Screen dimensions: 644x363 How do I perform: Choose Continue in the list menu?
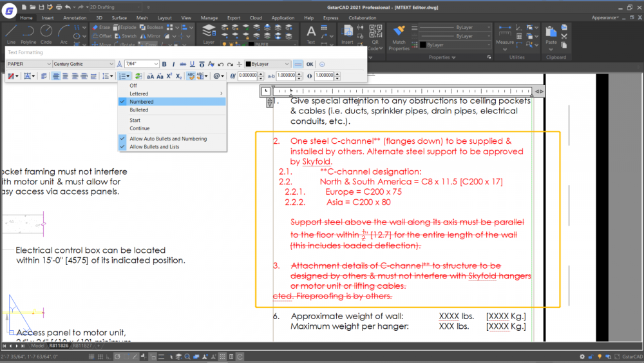tap(172, 128)
